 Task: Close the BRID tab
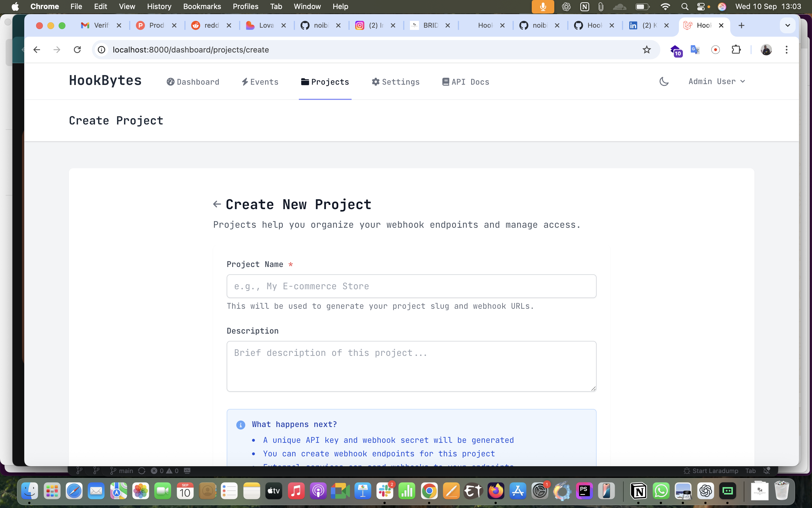448,25
